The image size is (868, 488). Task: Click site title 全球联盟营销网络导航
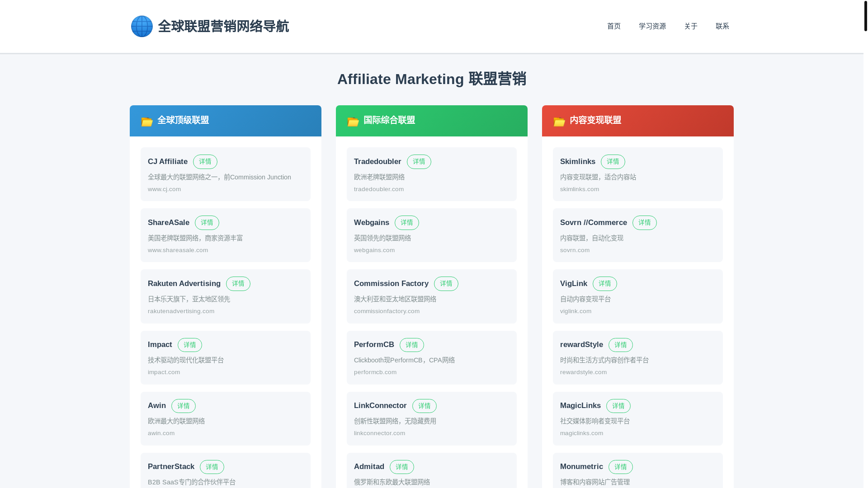223,26
